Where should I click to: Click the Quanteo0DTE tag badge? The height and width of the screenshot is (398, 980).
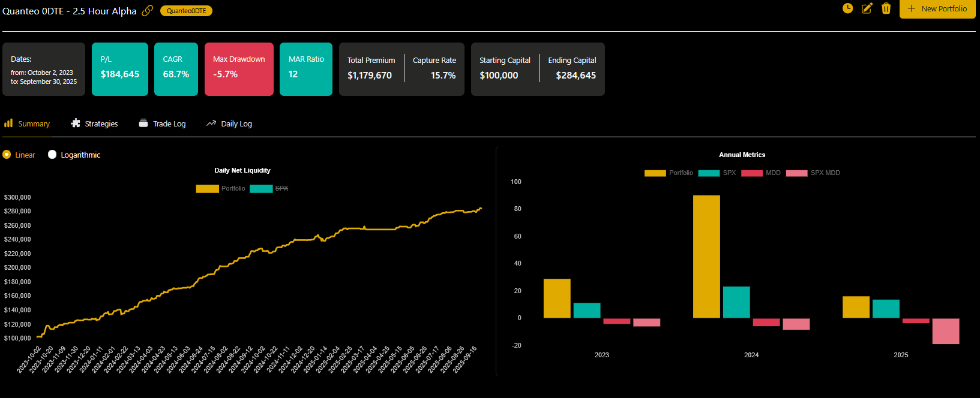[186, 11]
